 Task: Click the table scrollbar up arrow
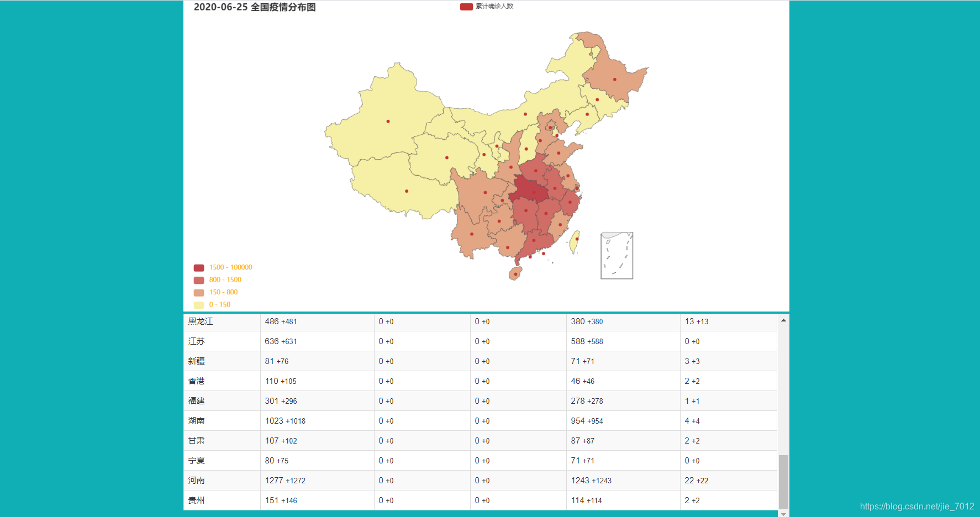783,320
